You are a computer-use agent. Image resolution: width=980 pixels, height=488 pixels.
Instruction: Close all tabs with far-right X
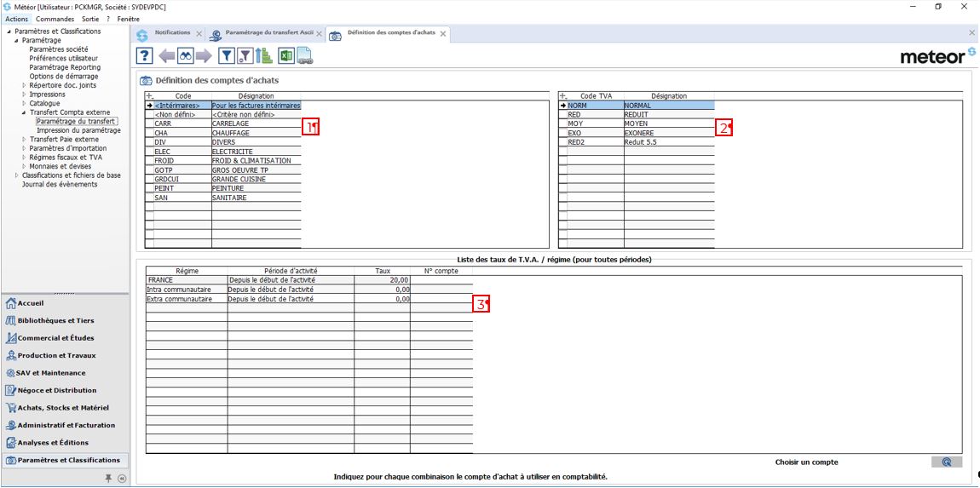(x=971, y=32)
